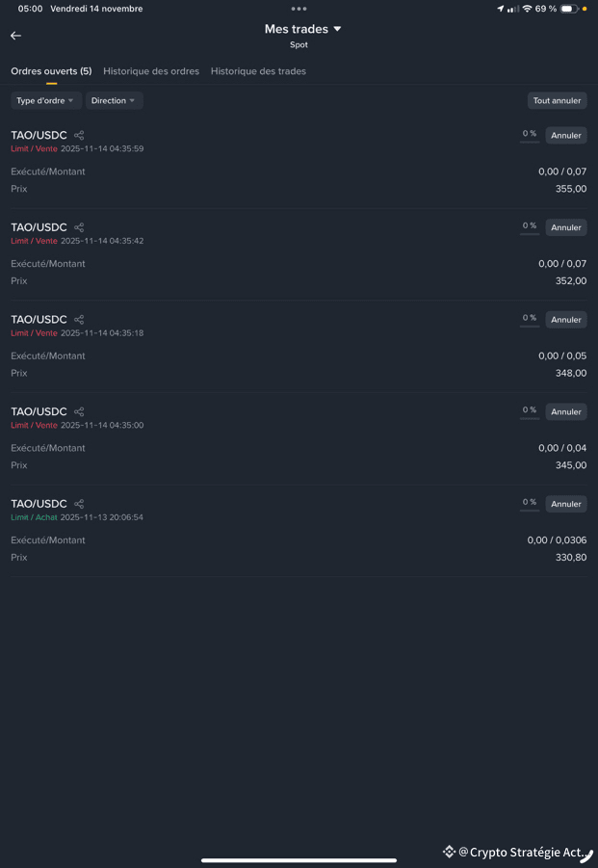Open the TAO/USDC order placed at 04:35:00
Screen dimensions: 598x868
point(39,412)
